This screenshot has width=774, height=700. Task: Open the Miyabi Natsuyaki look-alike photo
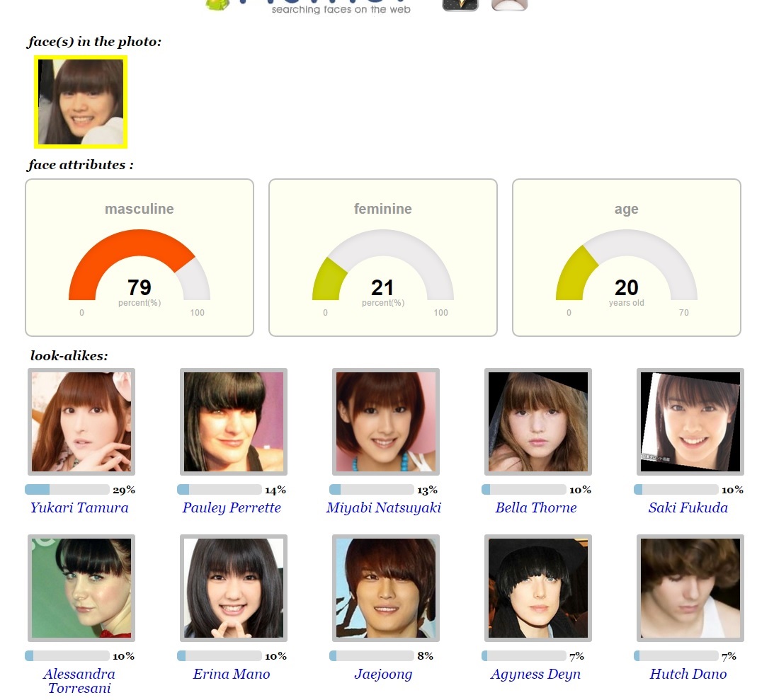coord(385,422)
